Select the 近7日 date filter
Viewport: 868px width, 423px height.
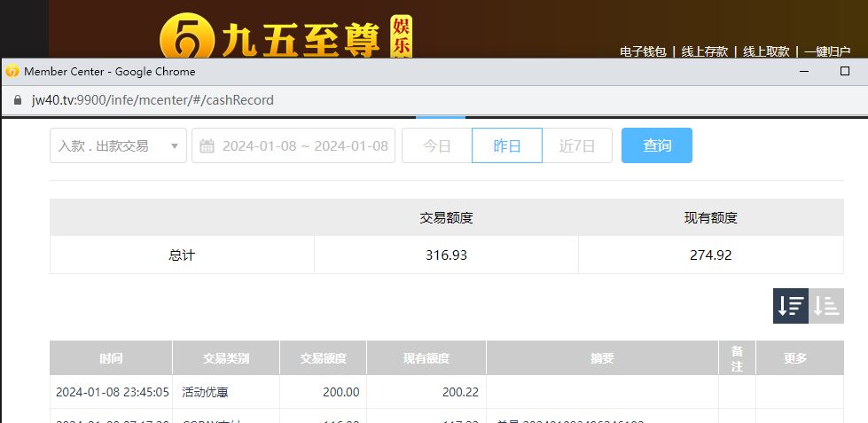click(x=577, y=145)
